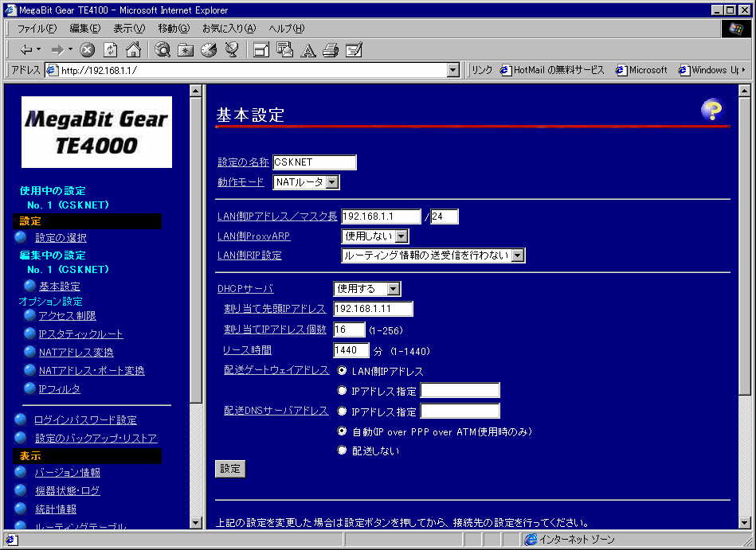Click the blue bullet beside 設定の選択
The width and height of the screenshot is (756, 550).
point(20,237)
